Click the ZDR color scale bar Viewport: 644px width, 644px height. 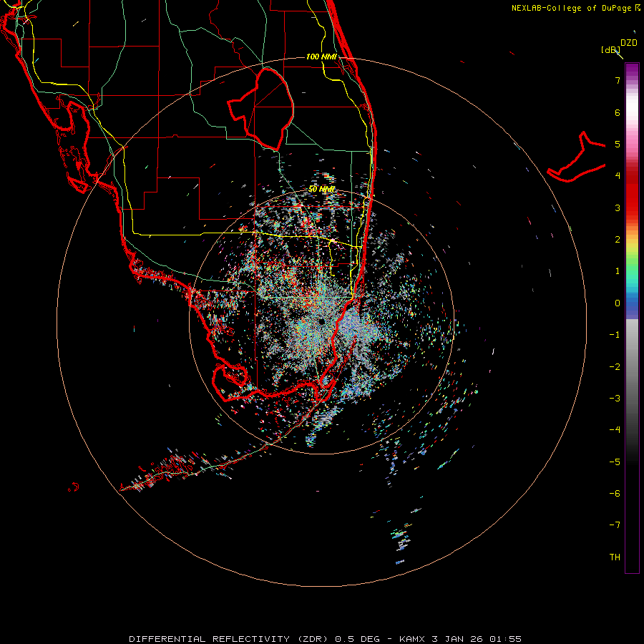tap(632, 318)
